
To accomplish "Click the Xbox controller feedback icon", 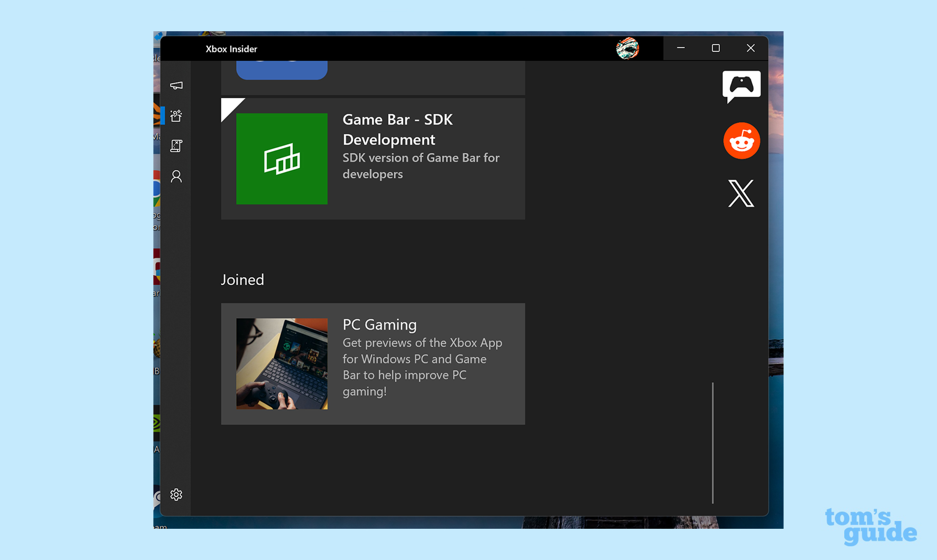I will point(741,86).
